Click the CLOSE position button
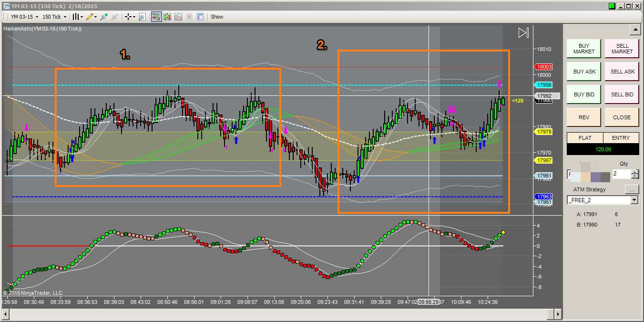Screen dimensions: 644x322 (x=622, y=117)
